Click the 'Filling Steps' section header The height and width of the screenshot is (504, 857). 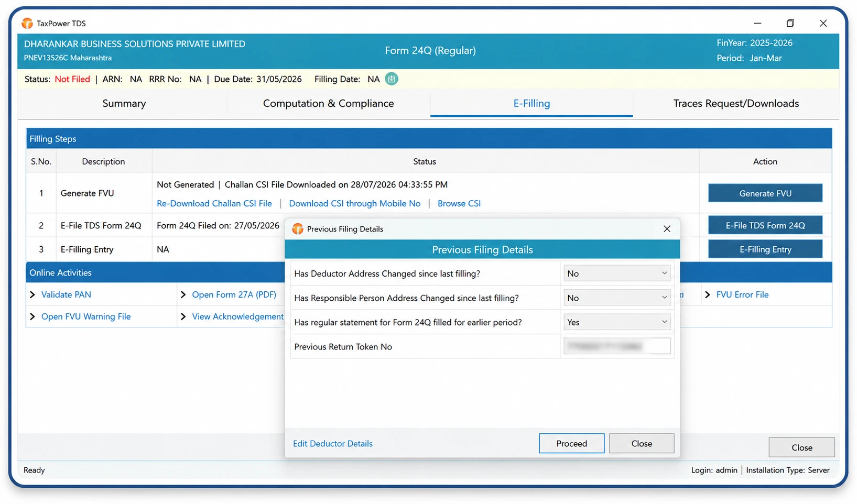click(429, 139)
